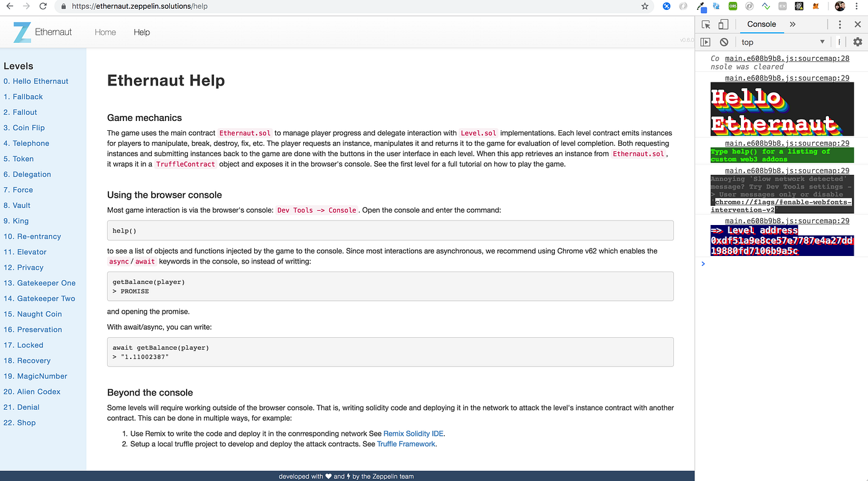Open level 13. Gatekeeper One
The image size is (868, 481).
click(x=40, y=283)
